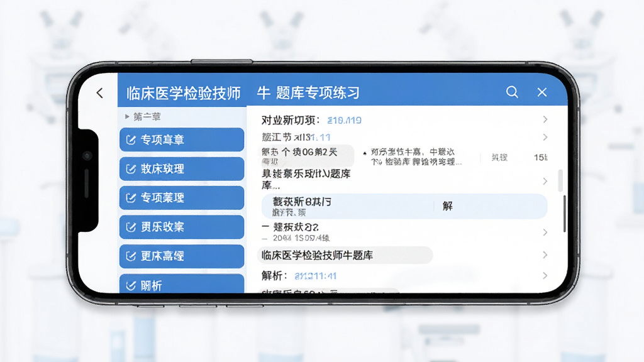Click the edit icon on 专项葉理

[x=131, y=198]
